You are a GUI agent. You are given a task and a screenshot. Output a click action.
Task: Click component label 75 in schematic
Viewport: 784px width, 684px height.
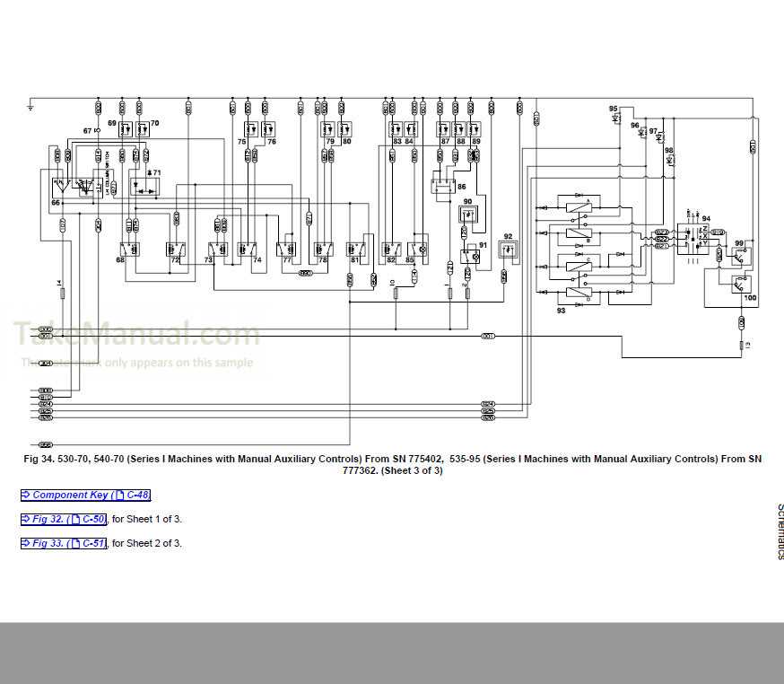pos(241,142)
